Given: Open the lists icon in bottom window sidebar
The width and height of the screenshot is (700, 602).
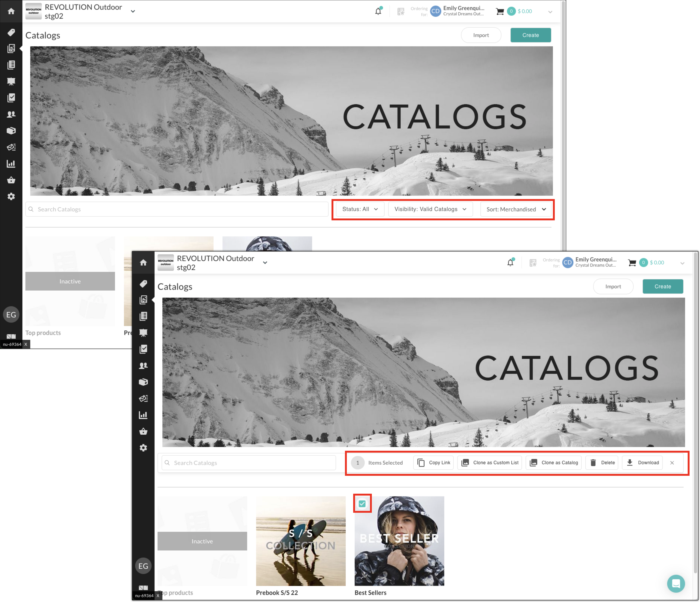Looking at the screenshot, I should [143, 316].
